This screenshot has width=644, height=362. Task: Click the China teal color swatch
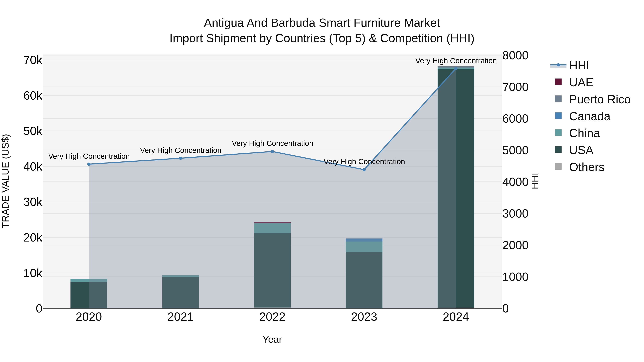pos(558,133)
